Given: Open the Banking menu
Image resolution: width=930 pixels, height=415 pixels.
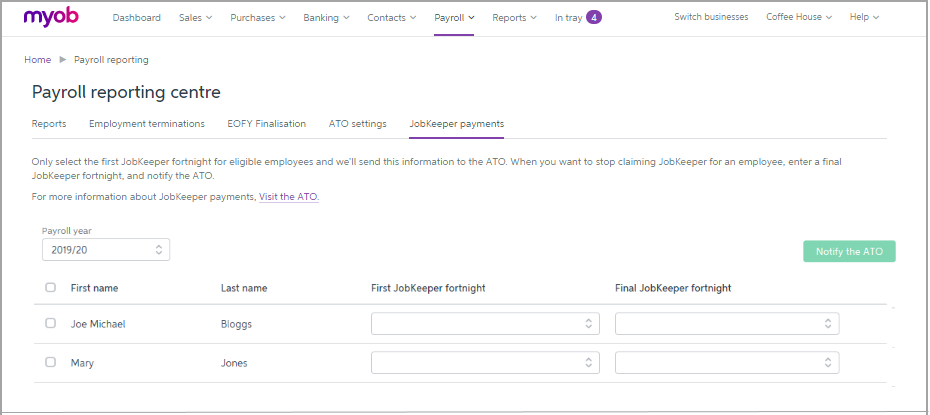Looking at the screenshot, I should 326,17.
